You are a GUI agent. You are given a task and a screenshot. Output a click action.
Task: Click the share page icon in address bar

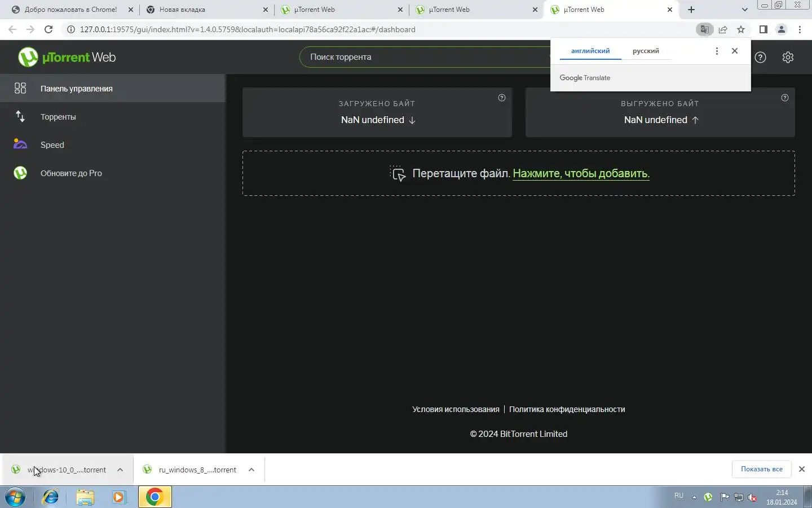(723, 29)
